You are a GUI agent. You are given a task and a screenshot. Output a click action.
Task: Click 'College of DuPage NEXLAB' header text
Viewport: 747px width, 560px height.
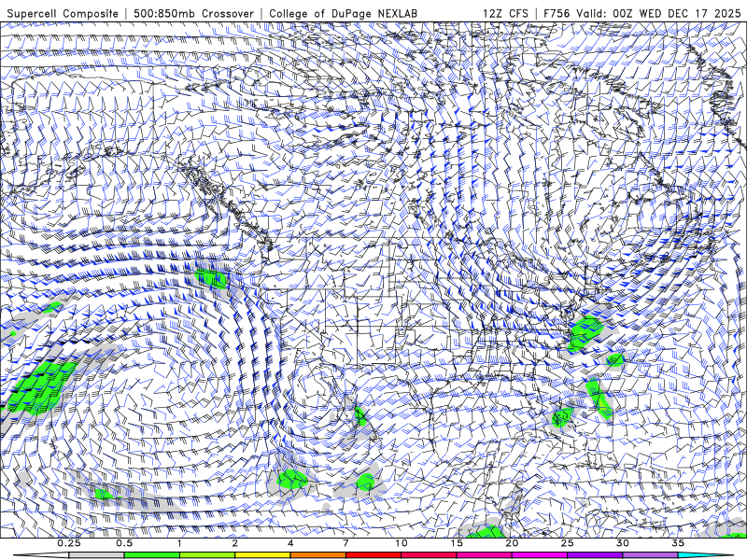coord(343,13)
